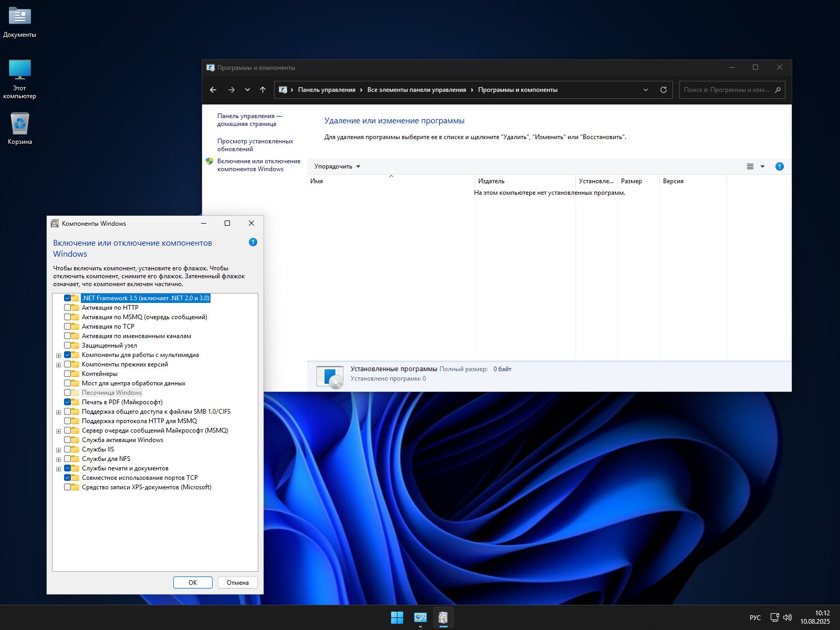The height and width of the screenshot is (630, 840).
Task: Select Служба активации Windows row
Action: (122, 440)
